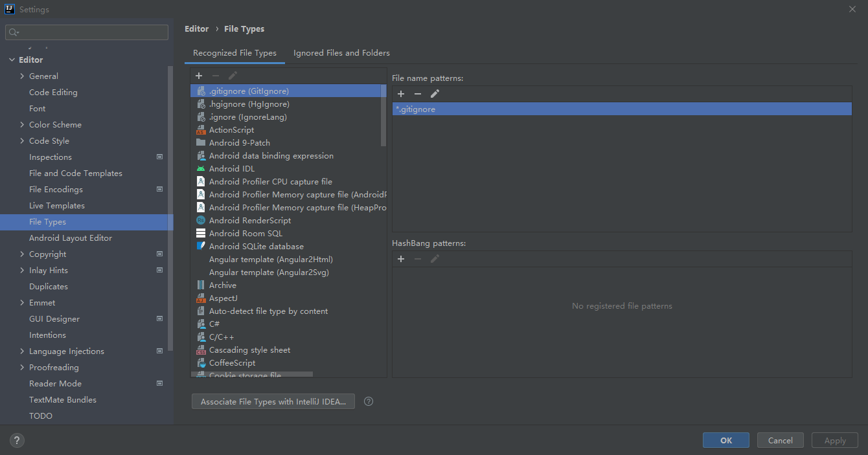Click the add file type plus icon
Viewport: 868px width, 455px height.
pos(199,76)
